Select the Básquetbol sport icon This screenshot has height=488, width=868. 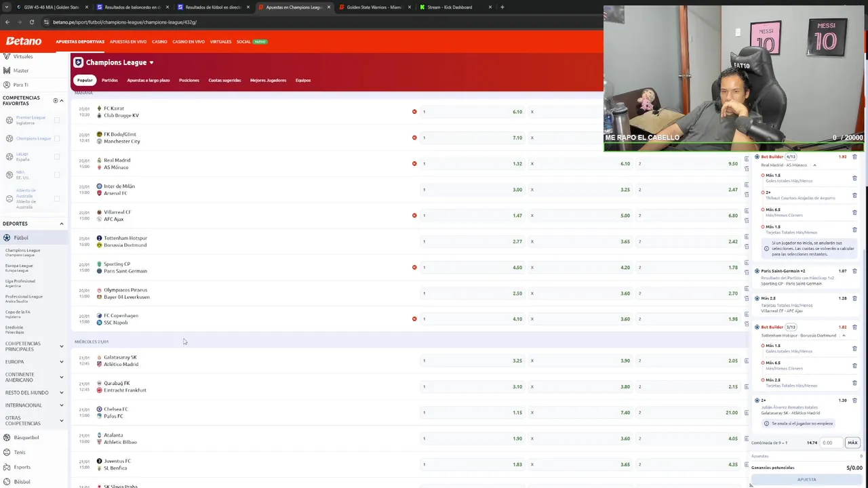pos(7,438)
